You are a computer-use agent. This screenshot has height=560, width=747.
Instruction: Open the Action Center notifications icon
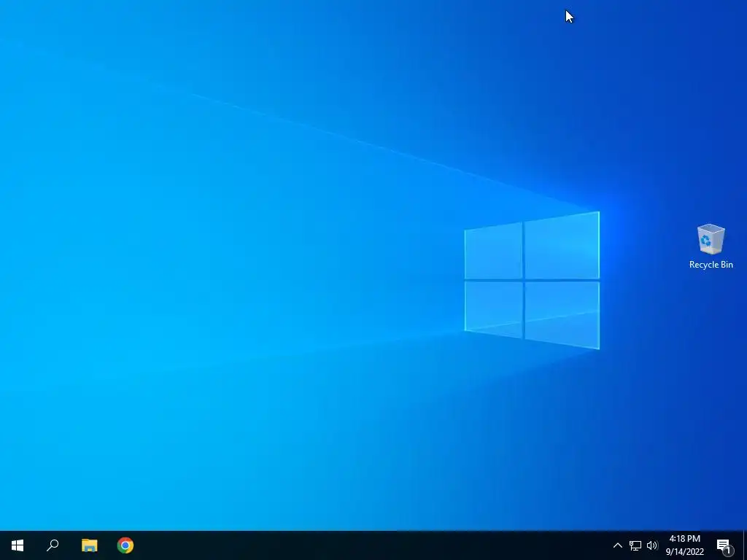[724, 545]
